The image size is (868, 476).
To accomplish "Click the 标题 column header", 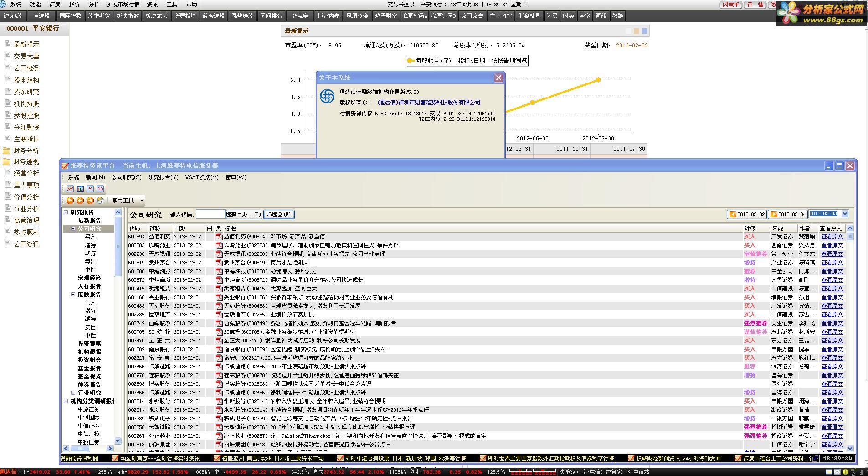I will point(483,228).
